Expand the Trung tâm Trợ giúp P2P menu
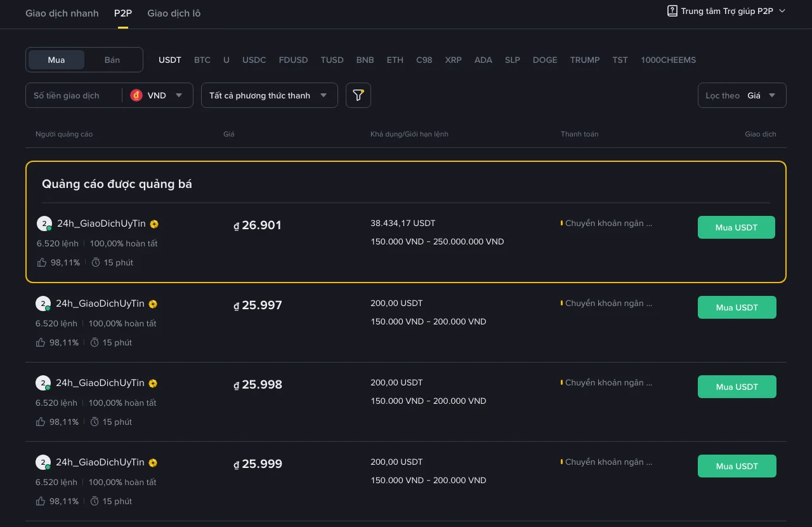This screenshot has height=527, width=812. pyautogui.click(x=727, y=11)
